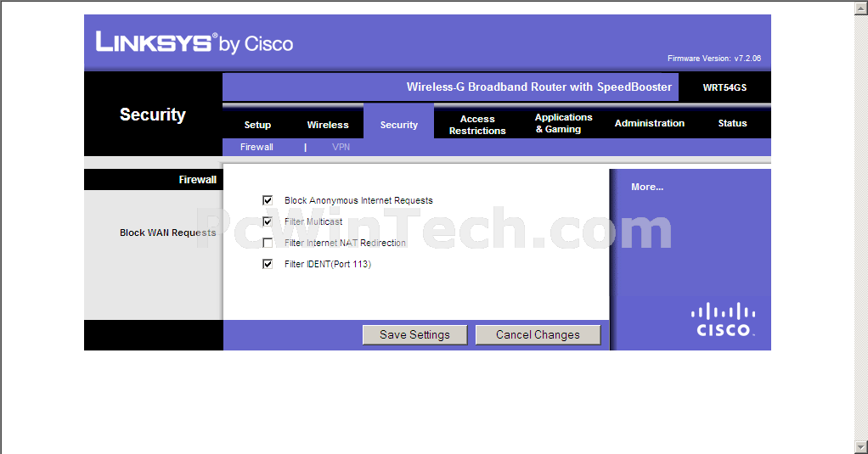Open the VPN sub-tab
This screenshot has height=454, width=868.
(x=341, y=147)
